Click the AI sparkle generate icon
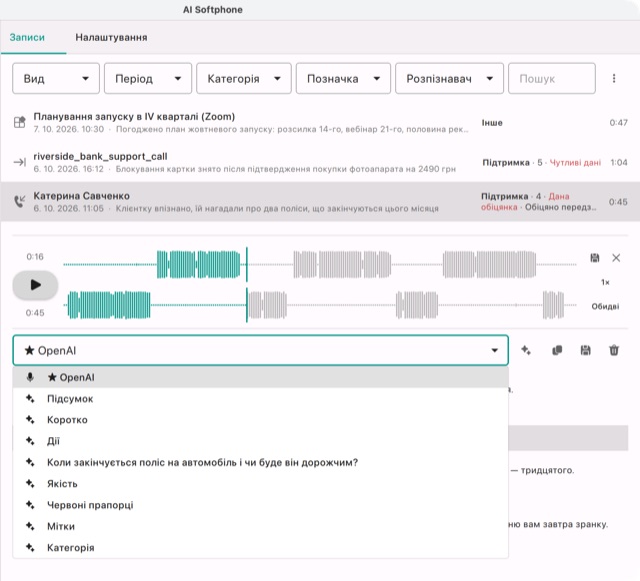The width and height of the screenshot is (640, 581). click(x=526, y=350)
